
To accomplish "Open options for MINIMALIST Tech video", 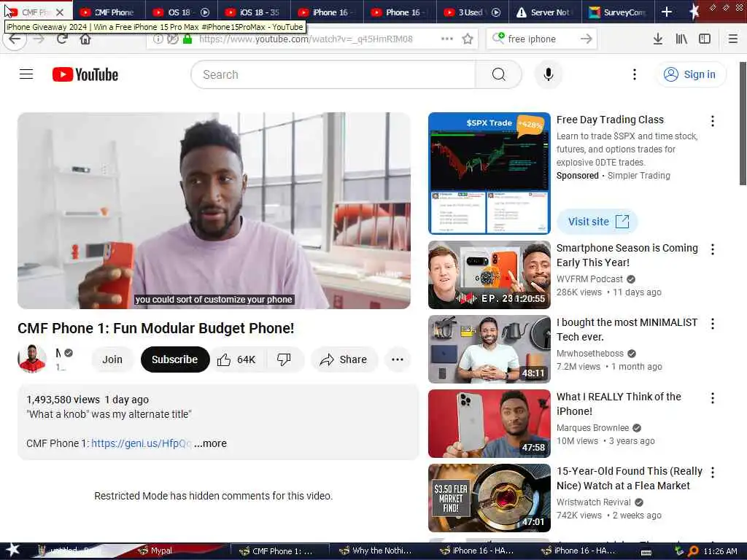I will pos(712,324).
